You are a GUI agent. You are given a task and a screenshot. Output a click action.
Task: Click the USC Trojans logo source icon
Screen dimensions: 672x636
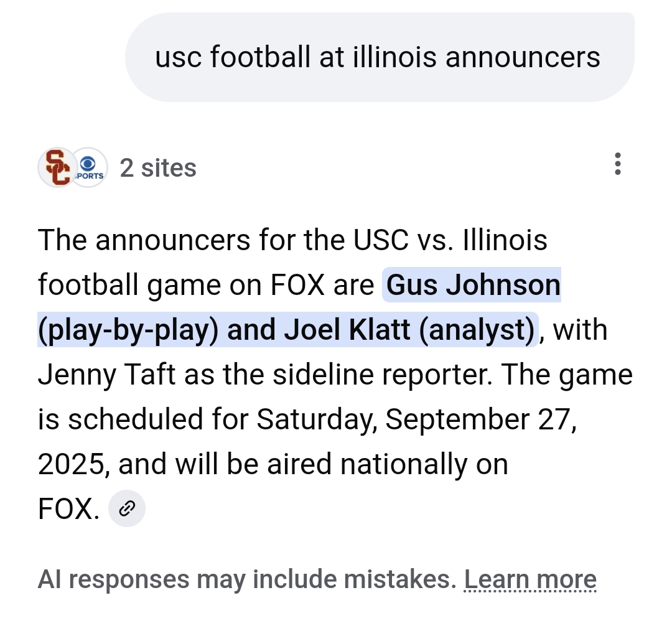(57, 168)
